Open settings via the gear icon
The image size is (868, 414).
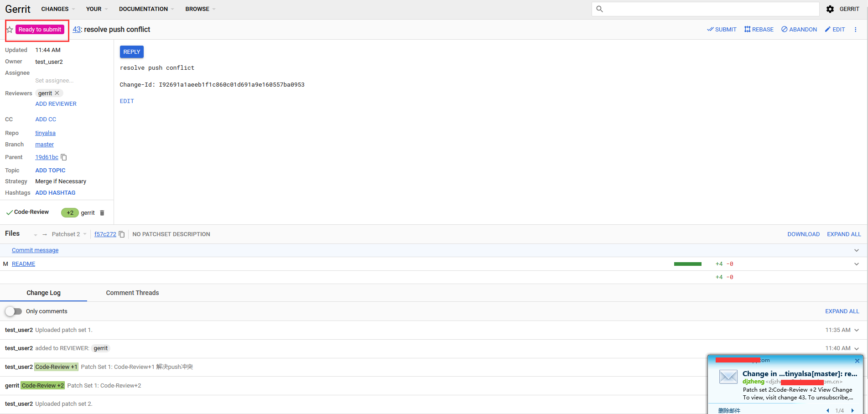830,9
